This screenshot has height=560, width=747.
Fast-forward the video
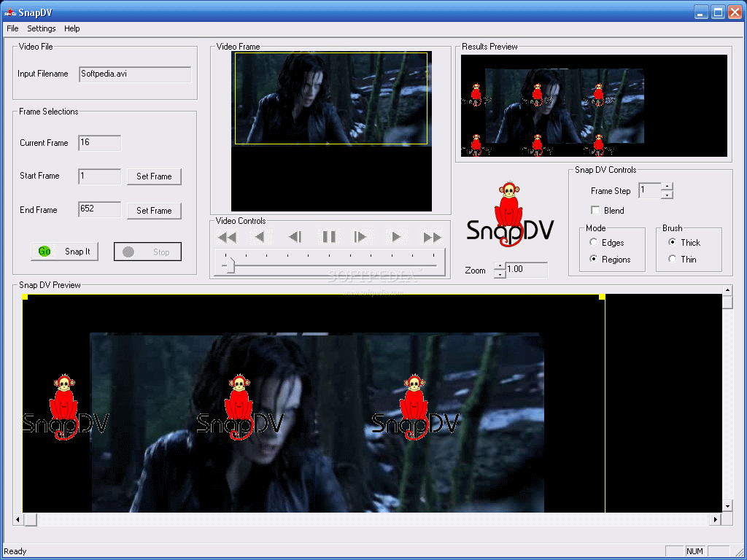point(432,237)
